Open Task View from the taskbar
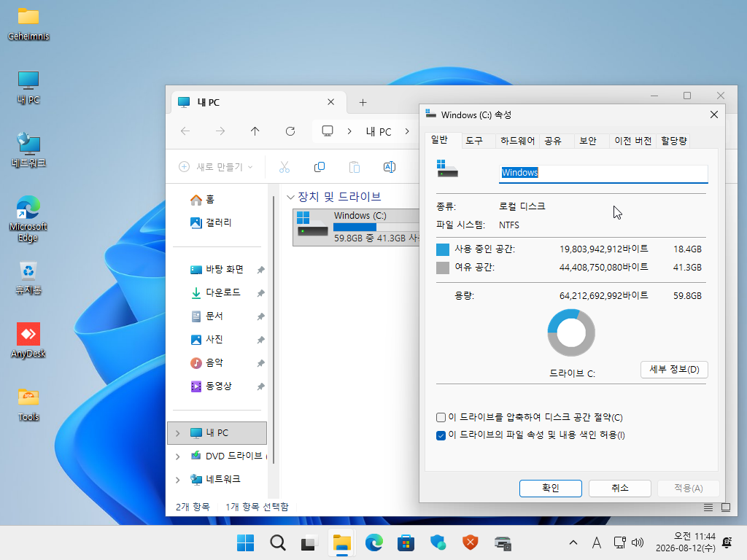 coord(309,542)
